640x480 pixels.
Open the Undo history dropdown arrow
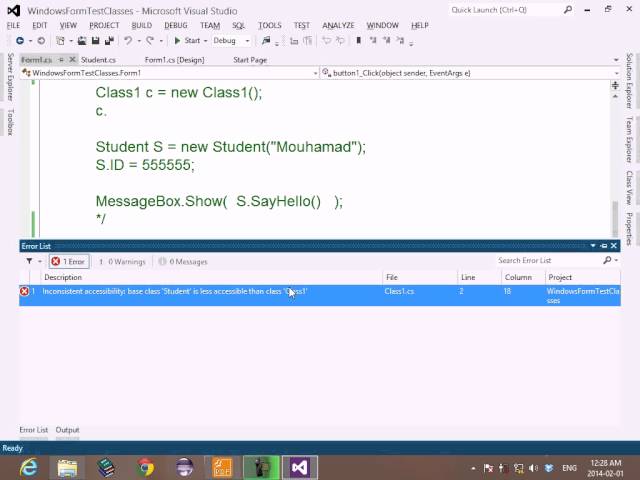click(x=139, y=41)
